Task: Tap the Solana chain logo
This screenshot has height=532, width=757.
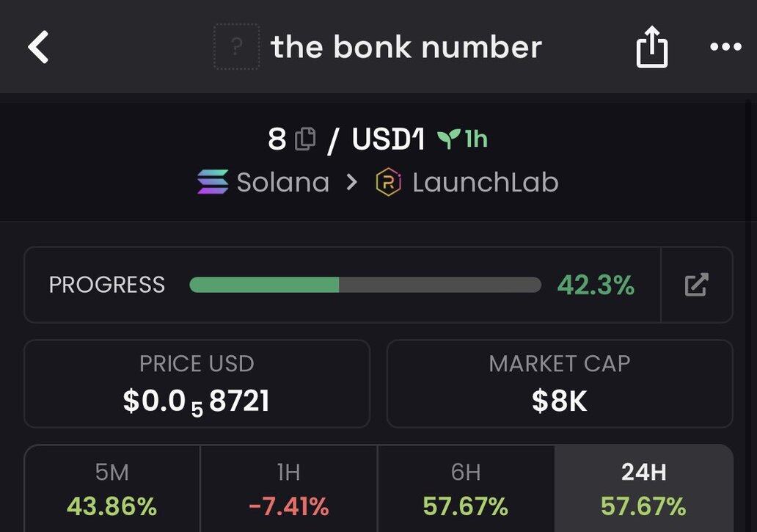Action: 213,182
